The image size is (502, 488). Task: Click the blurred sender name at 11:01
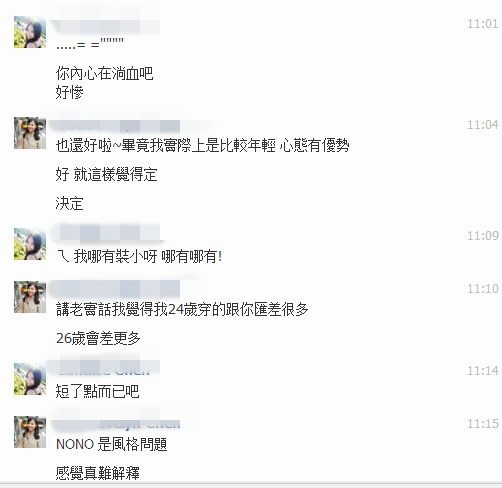tap(105, 26)
